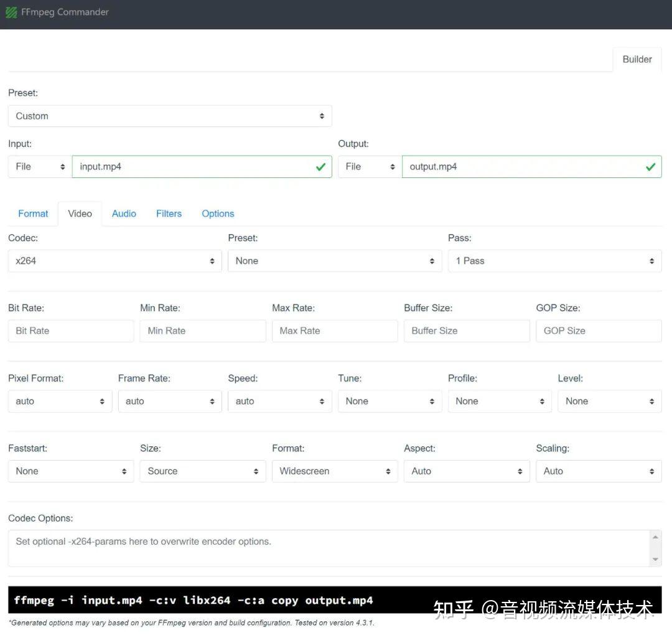
Task: Click the Buffer Size input field
Action: click(467, 331)
